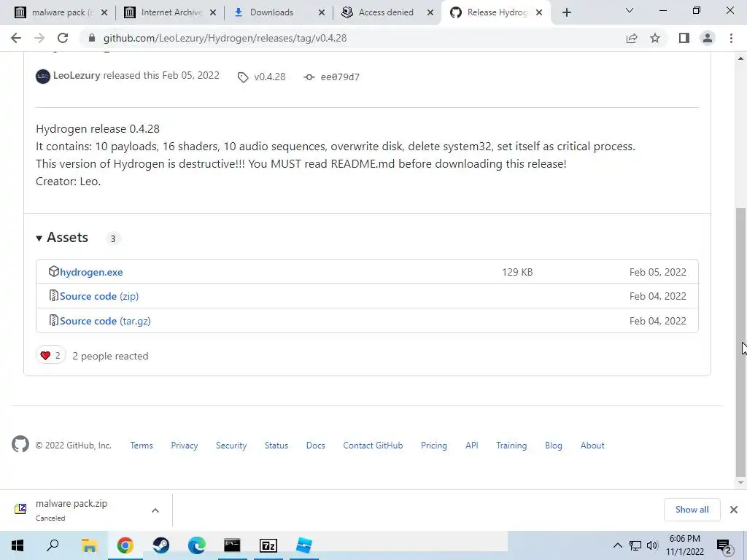This screenshot has height=560, width=747.
Task: View site security lock information
Action: (91, 38)
